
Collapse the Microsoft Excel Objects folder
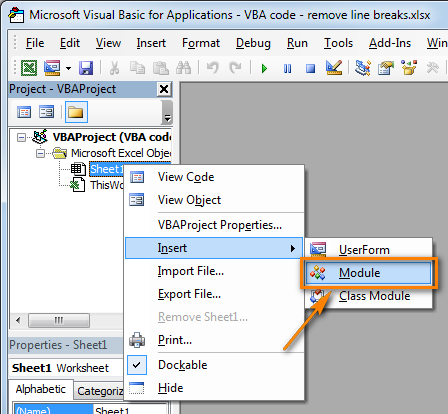[40, 154]
